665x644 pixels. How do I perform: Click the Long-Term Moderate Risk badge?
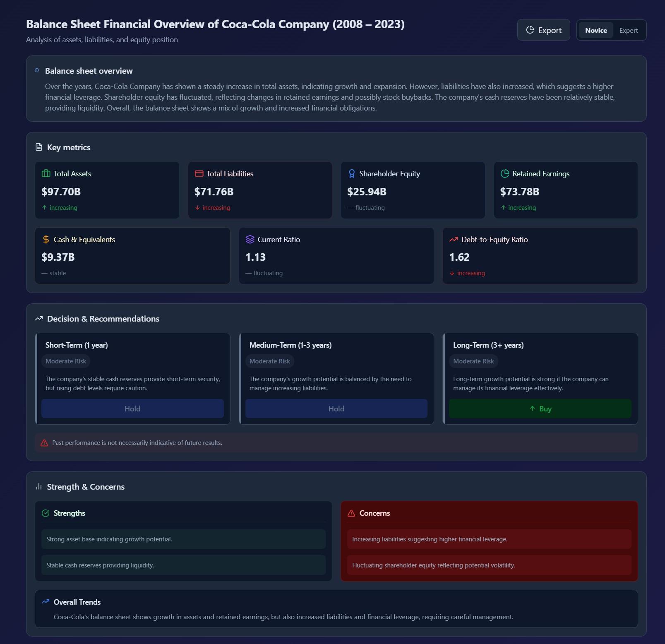point(473,361)
